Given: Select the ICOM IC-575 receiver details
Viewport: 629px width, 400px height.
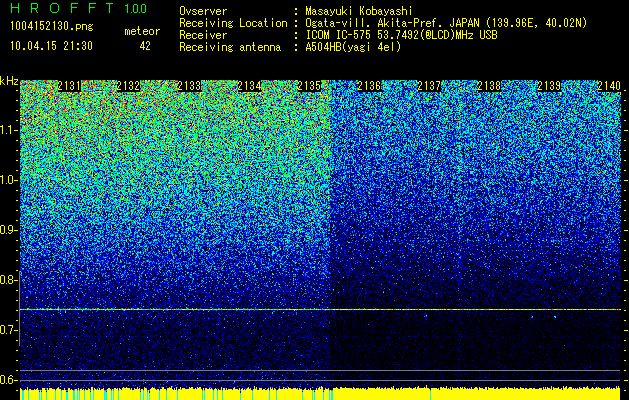Looking at the screenshot, I should click(x=402, y=35).
